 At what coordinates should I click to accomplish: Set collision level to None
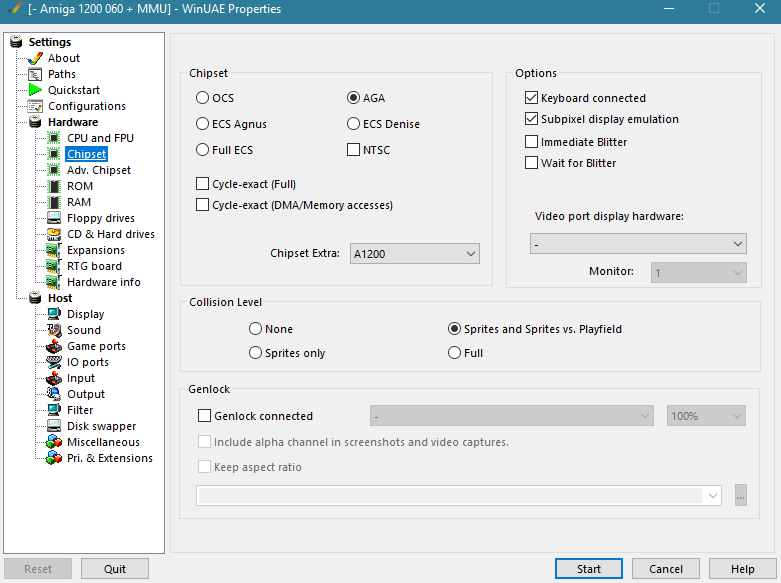(255, 329)
